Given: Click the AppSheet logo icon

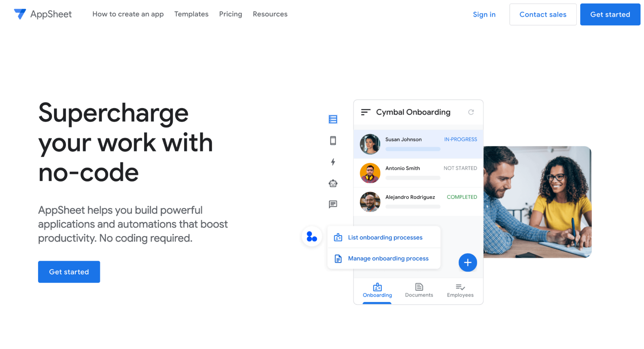Looking at the screenshot, I should point(20,14).
